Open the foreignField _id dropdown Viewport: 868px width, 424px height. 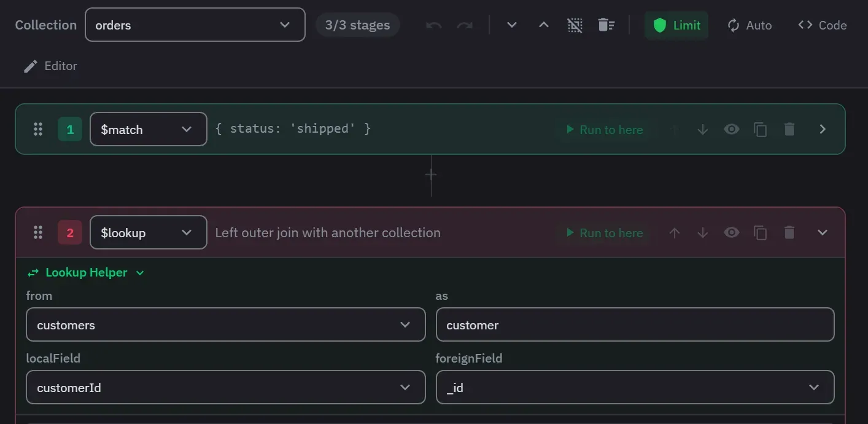coord(635,387)
